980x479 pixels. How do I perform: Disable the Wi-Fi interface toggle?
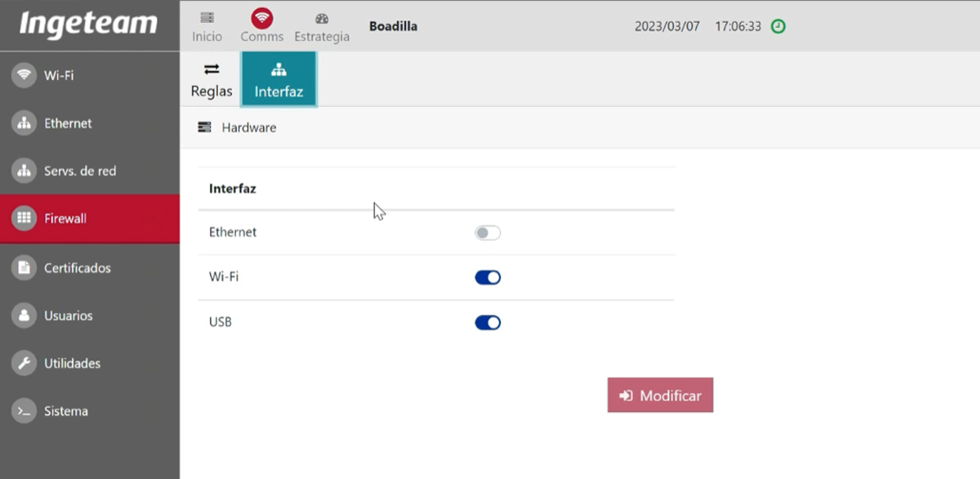(x=488, y=277)
